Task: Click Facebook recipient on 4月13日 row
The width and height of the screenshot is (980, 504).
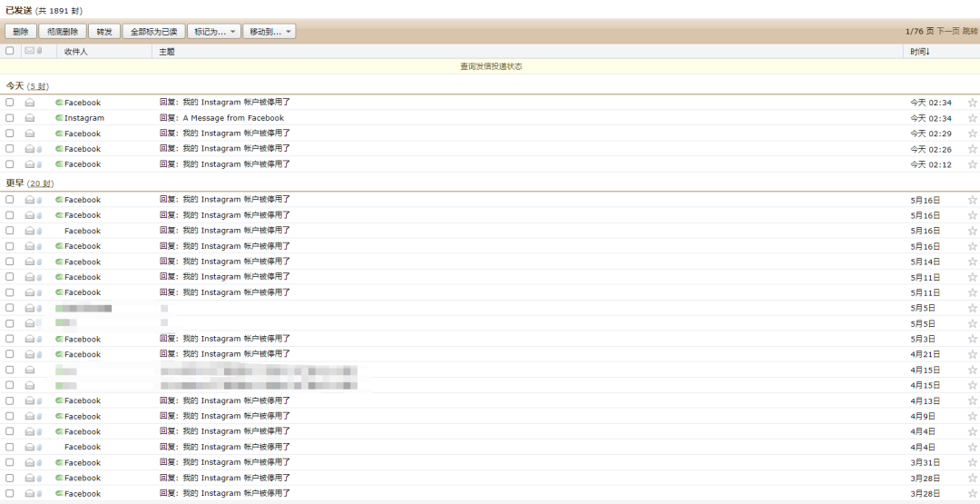Action: (83, 400)
